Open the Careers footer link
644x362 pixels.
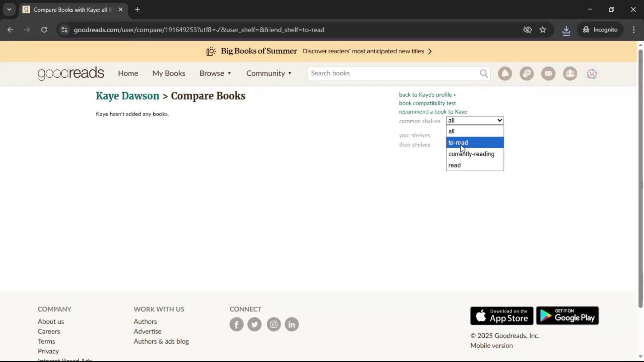(x=49, y=331)
